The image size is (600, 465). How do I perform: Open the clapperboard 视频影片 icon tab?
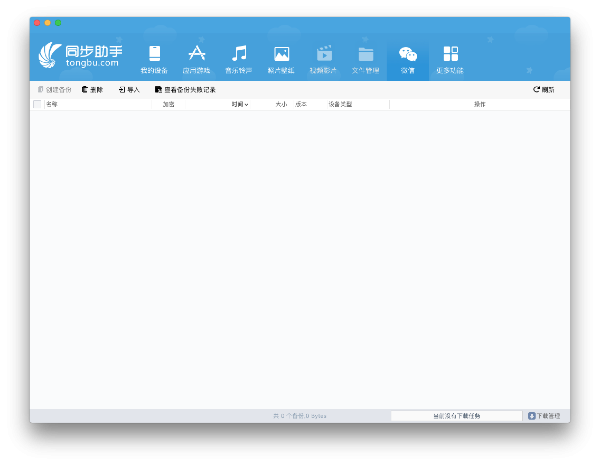(x=323, y=59)
